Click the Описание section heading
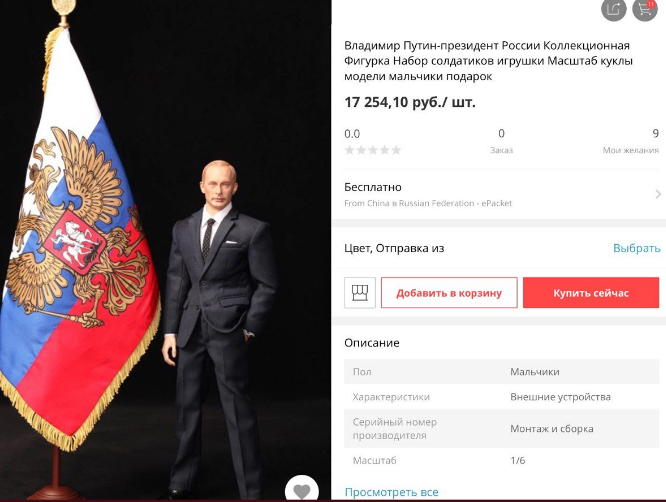Image resolution: width=666 pixels, height=502 pixels. click(x=372, y=343)
